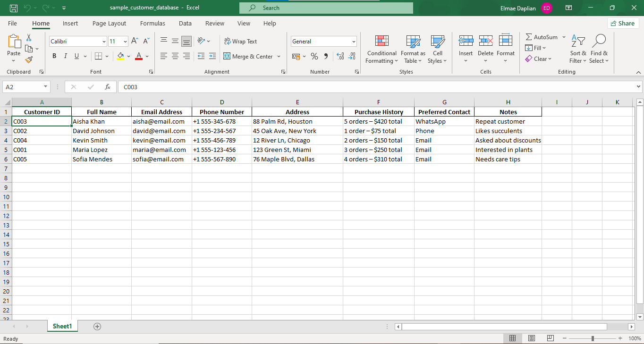Image resolution: width=644 pixels, height=344 pixels.
Task: Click the Redo arrow icon
Action: tap(46, 8)
